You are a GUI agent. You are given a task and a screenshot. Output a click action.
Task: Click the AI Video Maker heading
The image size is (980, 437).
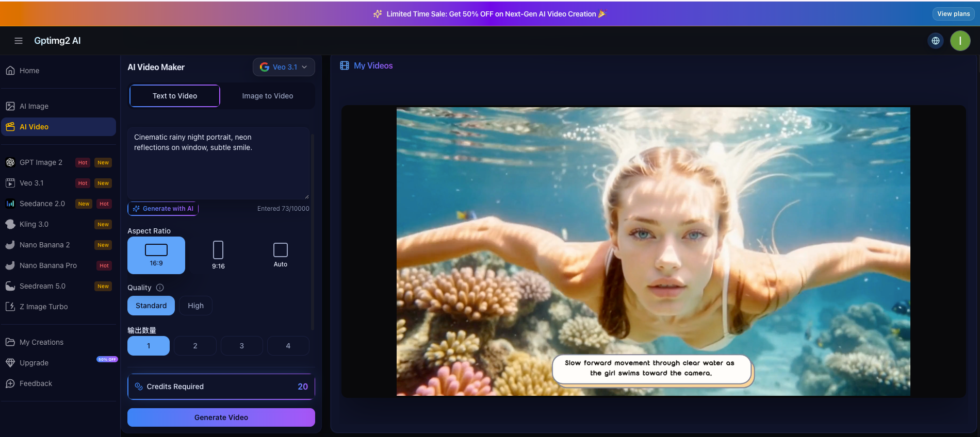pyautogui.click(x=156, y=67)
